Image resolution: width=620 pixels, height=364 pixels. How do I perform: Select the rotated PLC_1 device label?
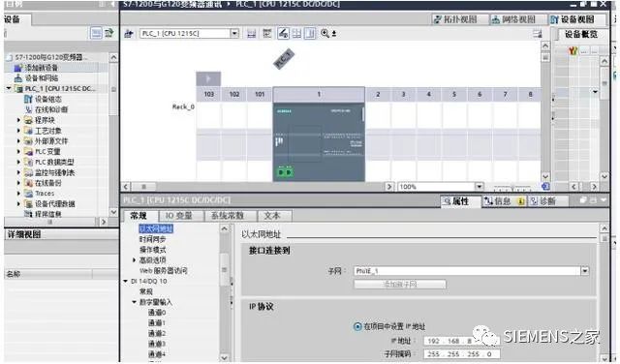[284, 59]
